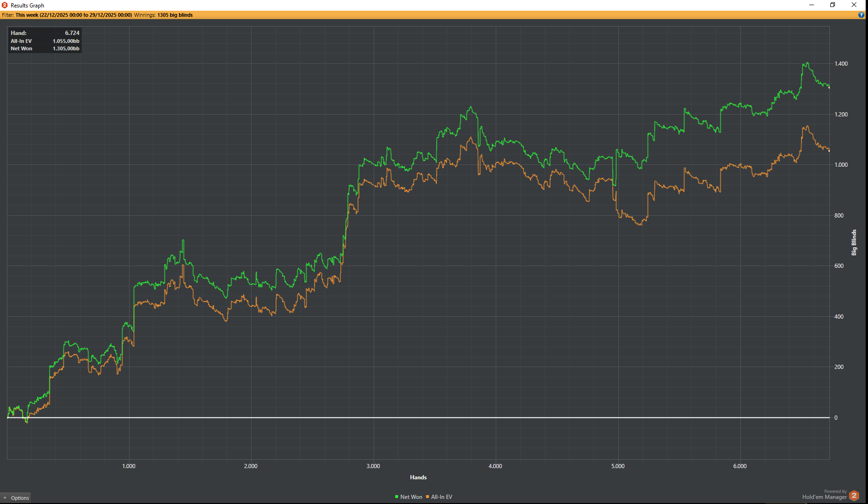Click the Results Graph window title text
Image resolution: width=868 pixels, height=504 pixels.
coord(27,6)
